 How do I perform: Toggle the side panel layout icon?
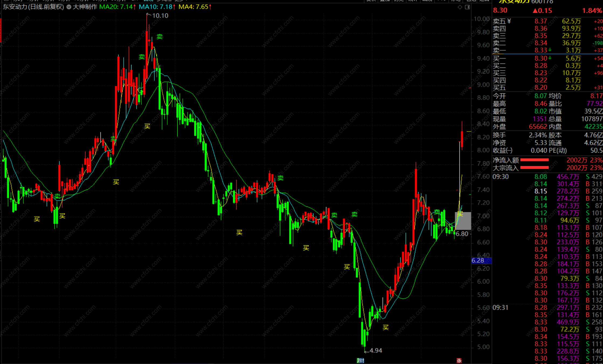(467, 7)
